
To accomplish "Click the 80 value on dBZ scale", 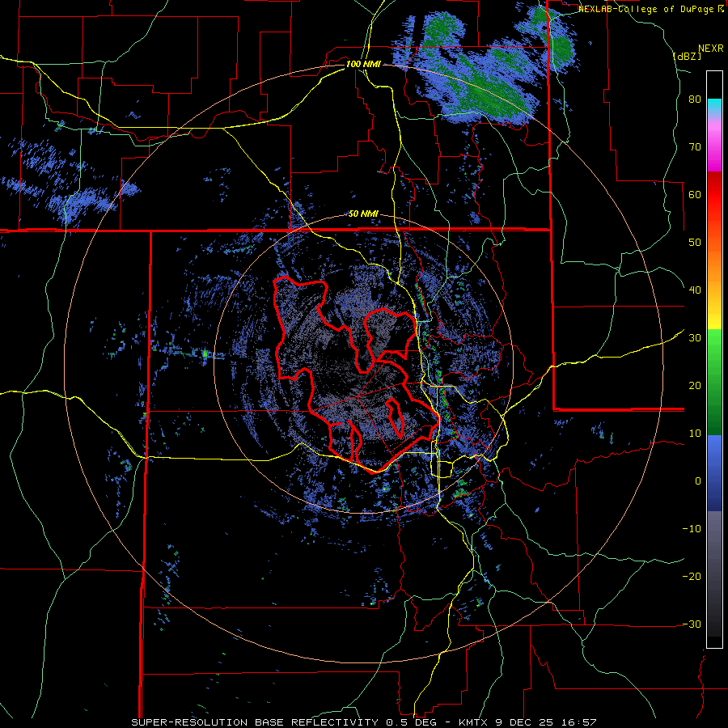I will (695, 99).
